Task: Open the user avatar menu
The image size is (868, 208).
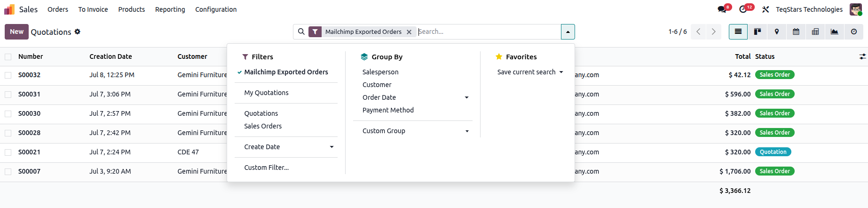Action: pos(856,9)
